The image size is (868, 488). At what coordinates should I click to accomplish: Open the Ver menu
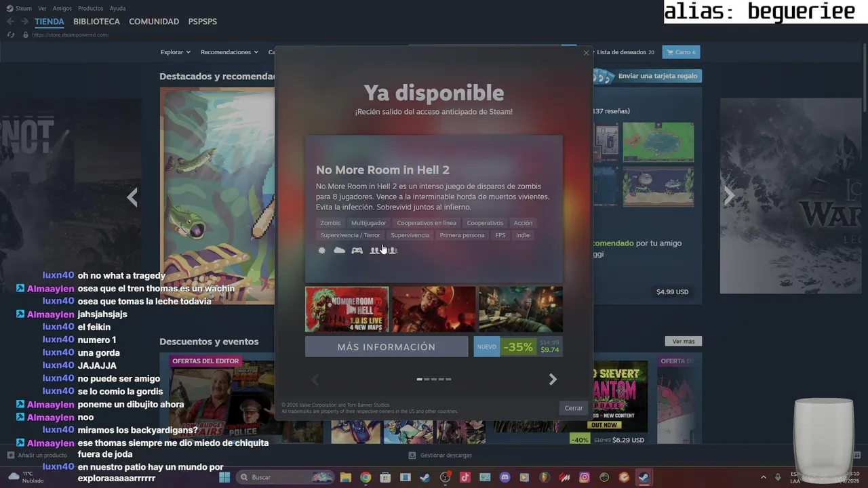point(43,8)
